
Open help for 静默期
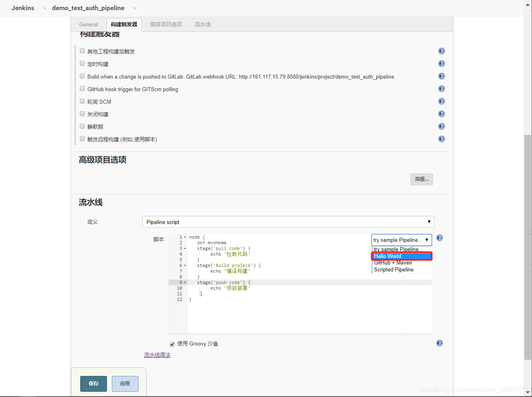pos(442,126)
